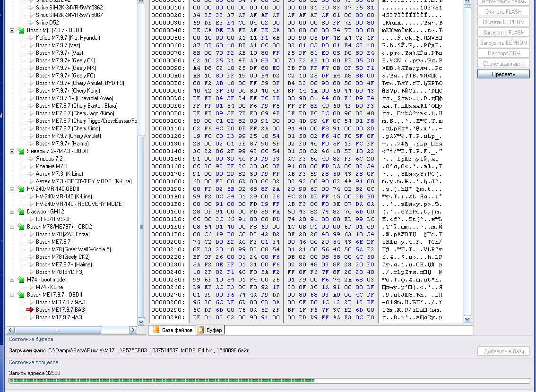This screenshot has height=392, width=536.
Task: Click green arrow icon of Daewoo - GM12
Action: [21, 212]
